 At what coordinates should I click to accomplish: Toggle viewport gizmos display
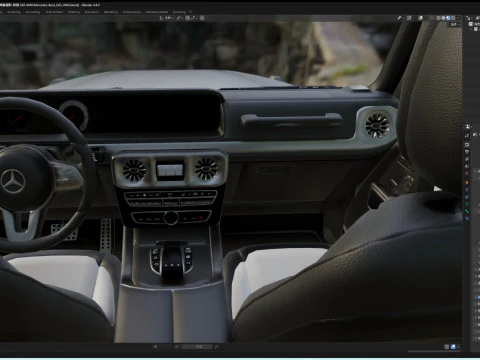(409, 18)
